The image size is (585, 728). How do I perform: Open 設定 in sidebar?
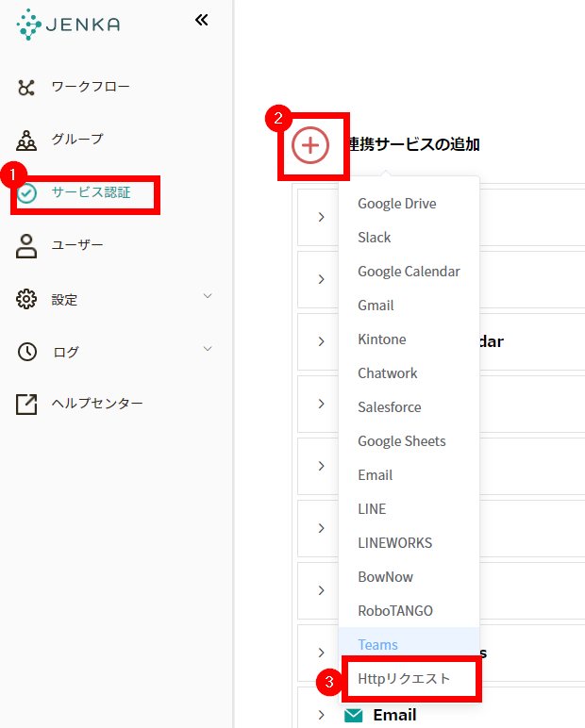click(x=64, y=300)
